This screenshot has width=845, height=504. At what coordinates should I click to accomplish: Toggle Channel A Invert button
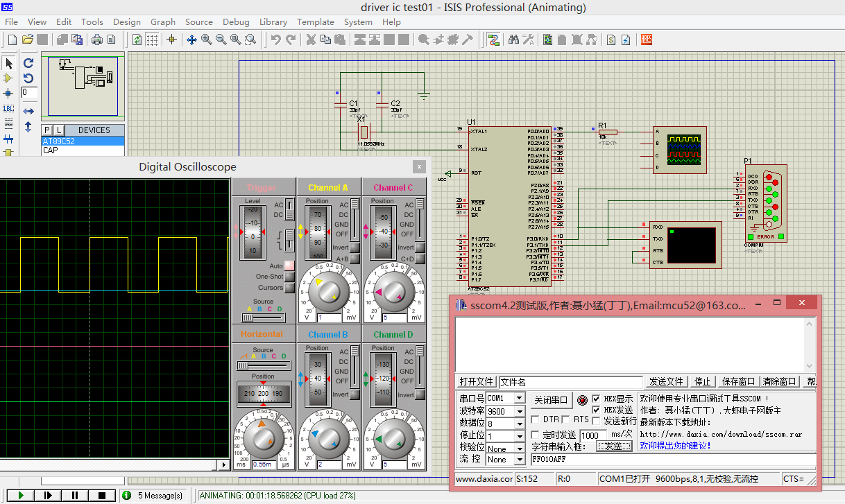[x=355, y=247]
